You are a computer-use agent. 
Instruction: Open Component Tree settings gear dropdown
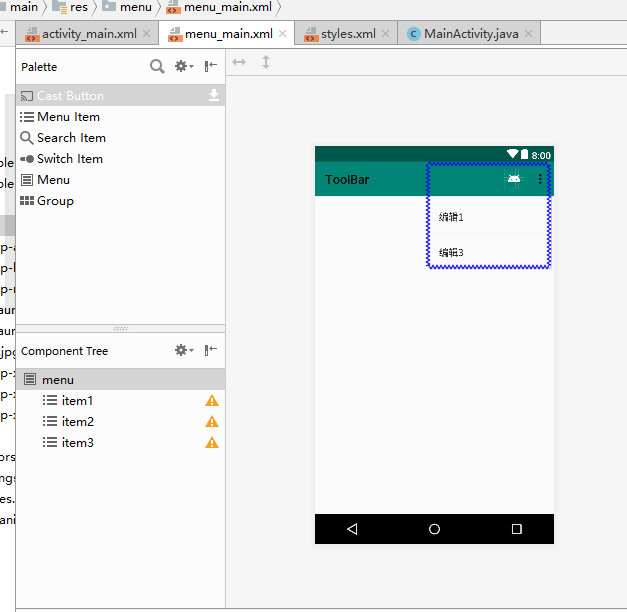(x=184, y=350)
